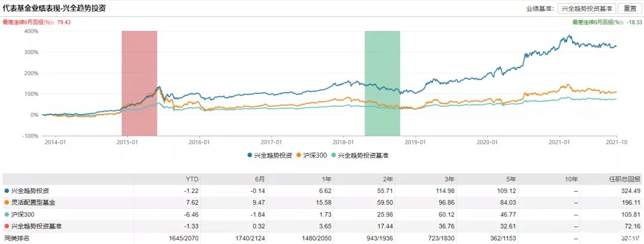Click the 400% y-axis label

[x=32, y=31]
